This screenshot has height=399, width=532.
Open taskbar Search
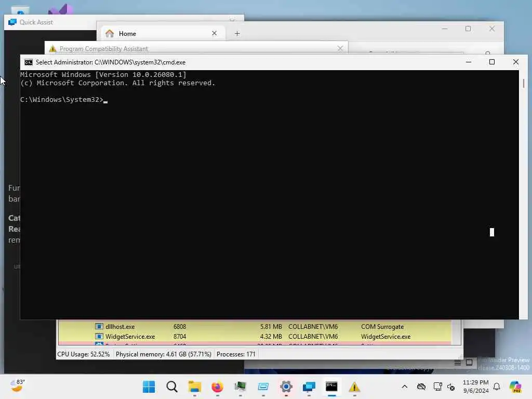171,387
